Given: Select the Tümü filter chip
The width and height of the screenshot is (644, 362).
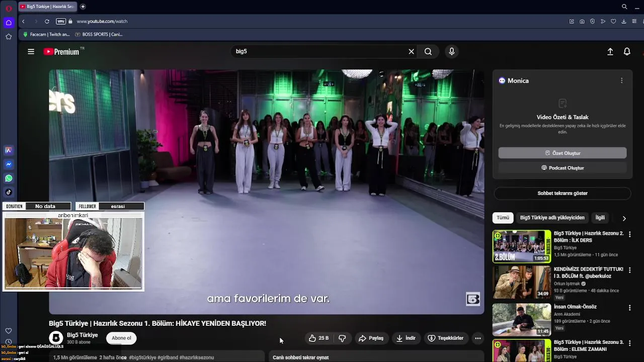Looking at the screenshot, I should click(x=503, y=218).
